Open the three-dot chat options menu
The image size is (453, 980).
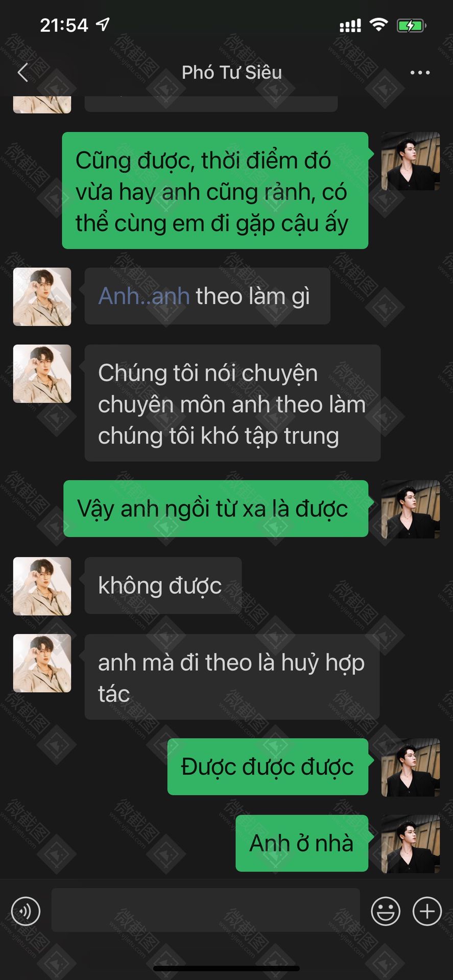[420, 72]
